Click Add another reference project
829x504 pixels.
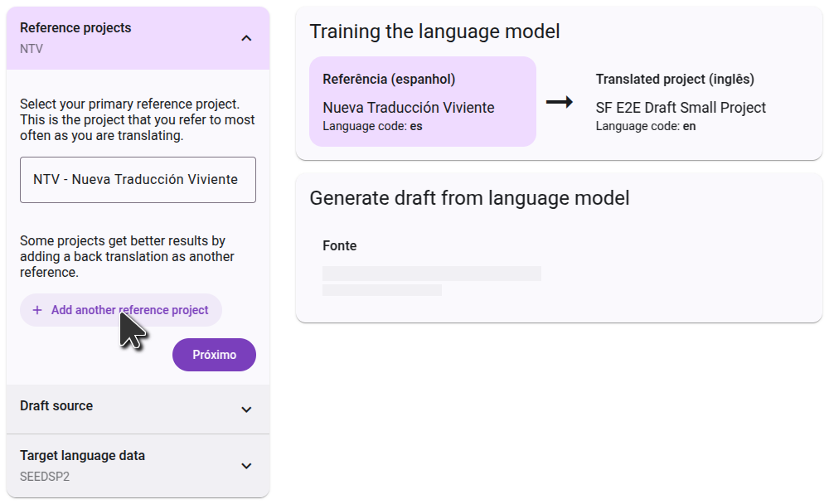(129, 310)
